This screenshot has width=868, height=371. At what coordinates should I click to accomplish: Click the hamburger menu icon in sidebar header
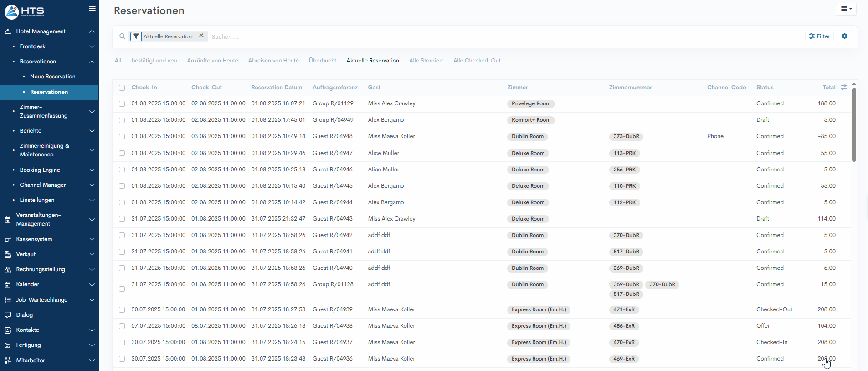pos(92,9)
